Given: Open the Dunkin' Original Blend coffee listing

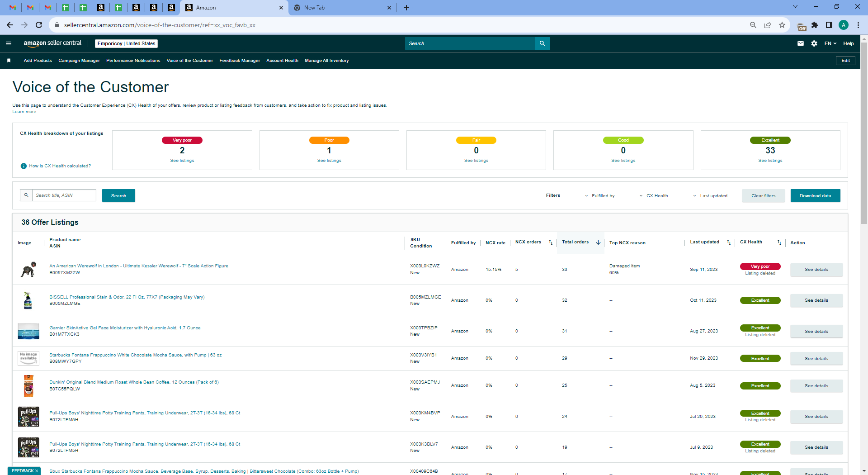Looking at the screenshot, I should (x=134, y=382).
